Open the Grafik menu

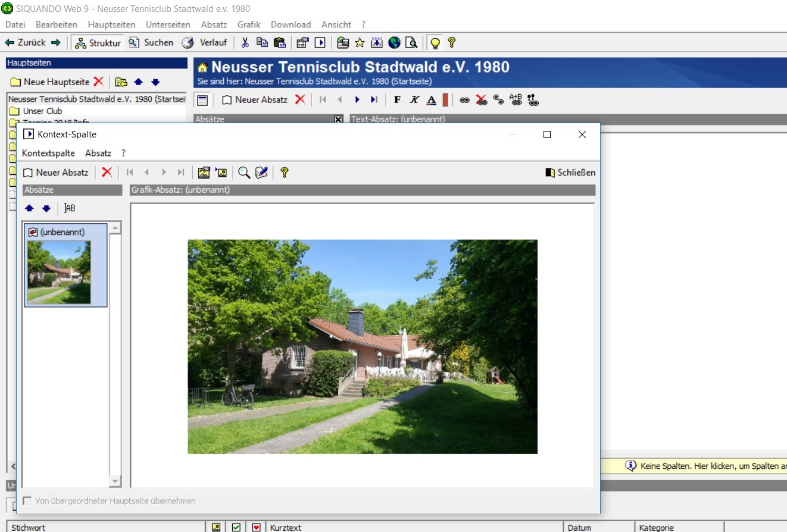coord(249,24)
